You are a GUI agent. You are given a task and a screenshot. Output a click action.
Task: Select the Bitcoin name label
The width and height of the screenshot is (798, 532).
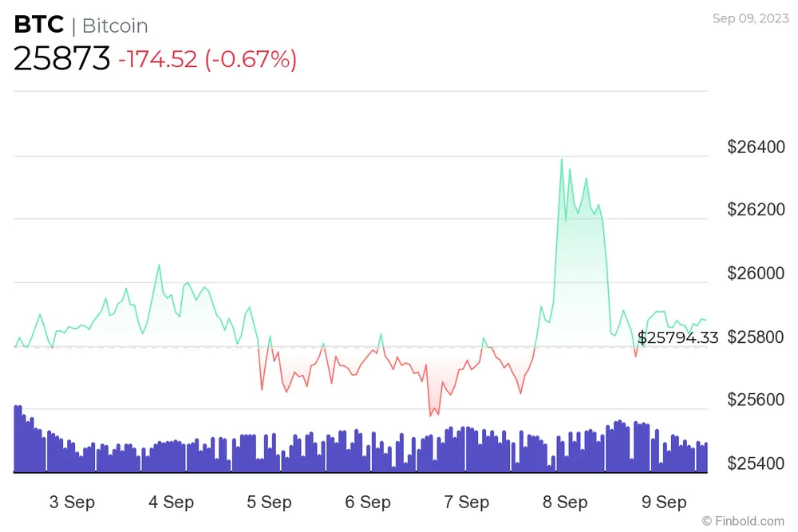tap(115, 26)
